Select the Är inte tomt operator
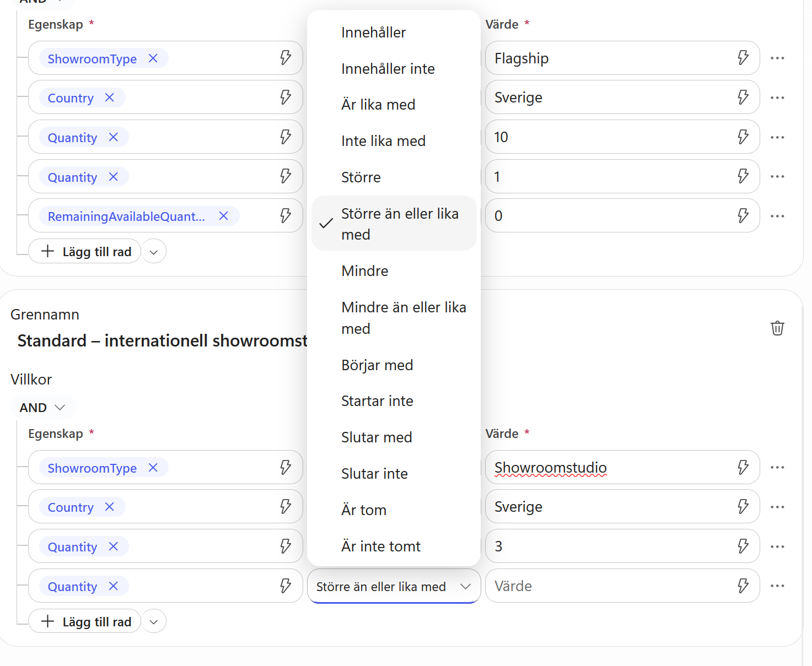 [x=394, y=546]
